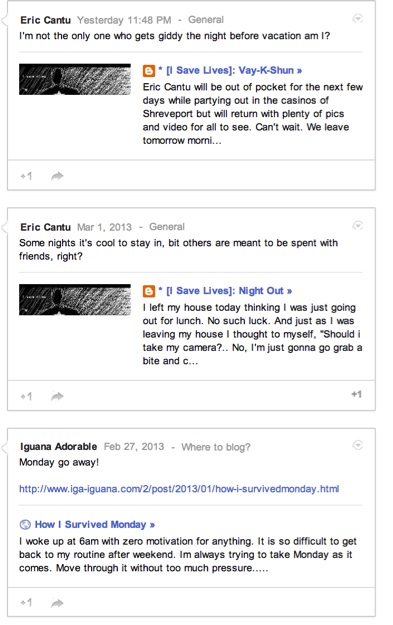393x625 pixels.
Task: Share the How I Survived Monday post
Action: pyautogui.click(x=57, y=603)
